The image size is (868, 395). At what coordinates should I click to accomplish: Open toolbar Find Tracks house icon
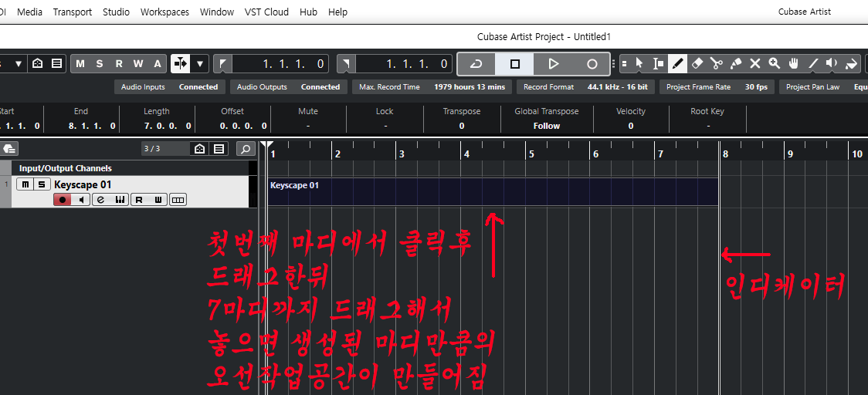click(x=38, y=63)
